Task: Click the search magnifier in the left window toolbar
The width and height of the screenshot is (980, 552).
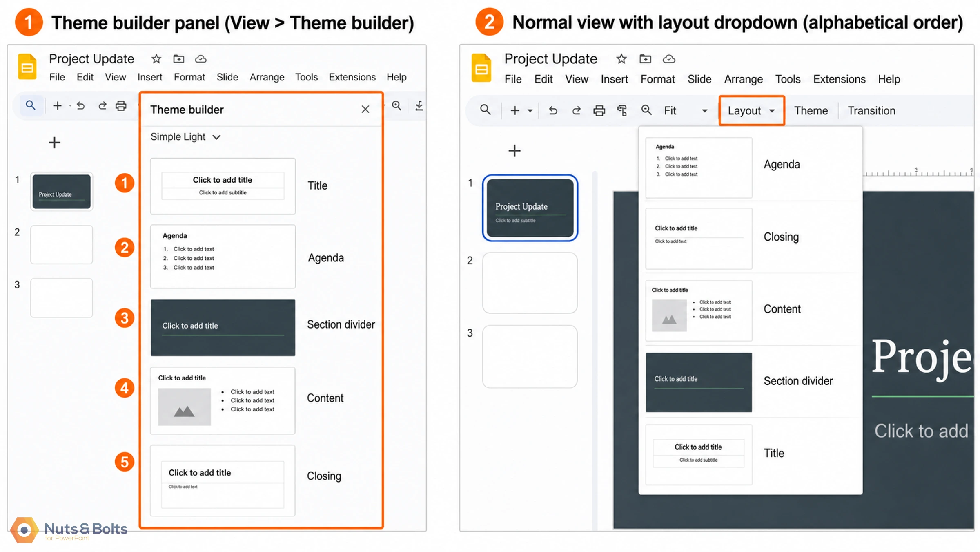Action: pyautogui.click(x=31, y=105)
